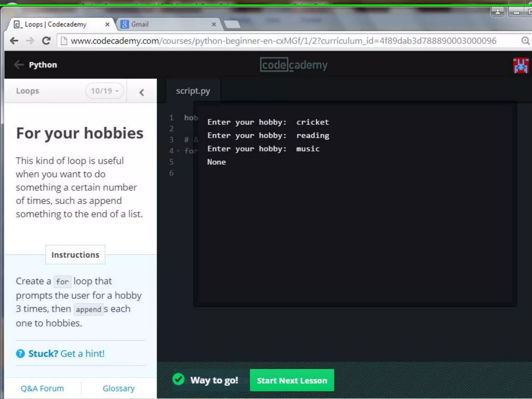Switch to the Gmail tab

click(169, 24)
